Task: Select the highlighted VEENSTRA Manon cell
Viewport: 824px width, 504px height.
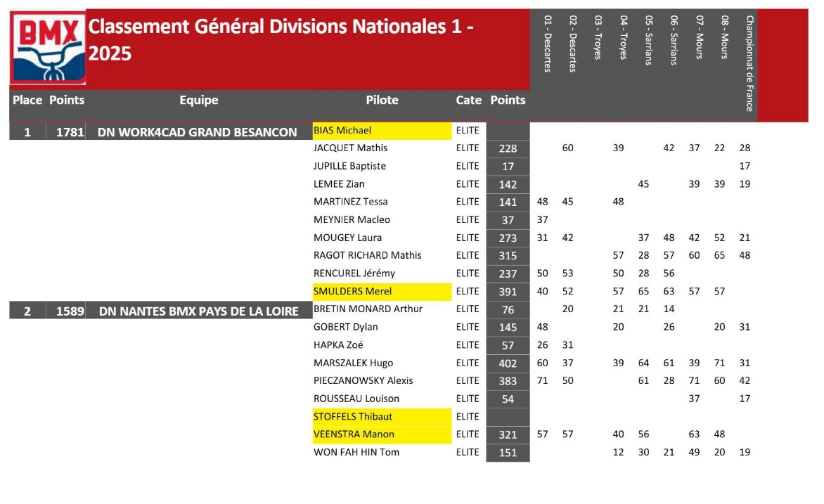Action: 382,435
